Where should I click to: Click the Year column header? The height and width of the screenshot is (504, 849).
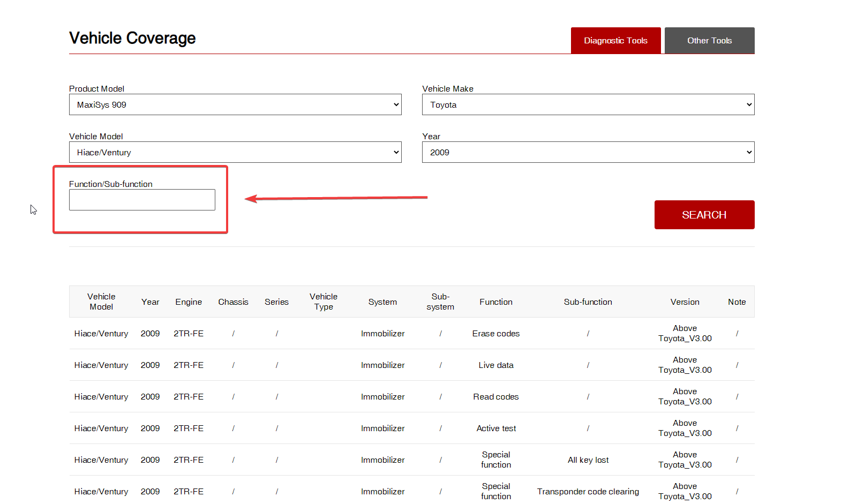[150, 302]
